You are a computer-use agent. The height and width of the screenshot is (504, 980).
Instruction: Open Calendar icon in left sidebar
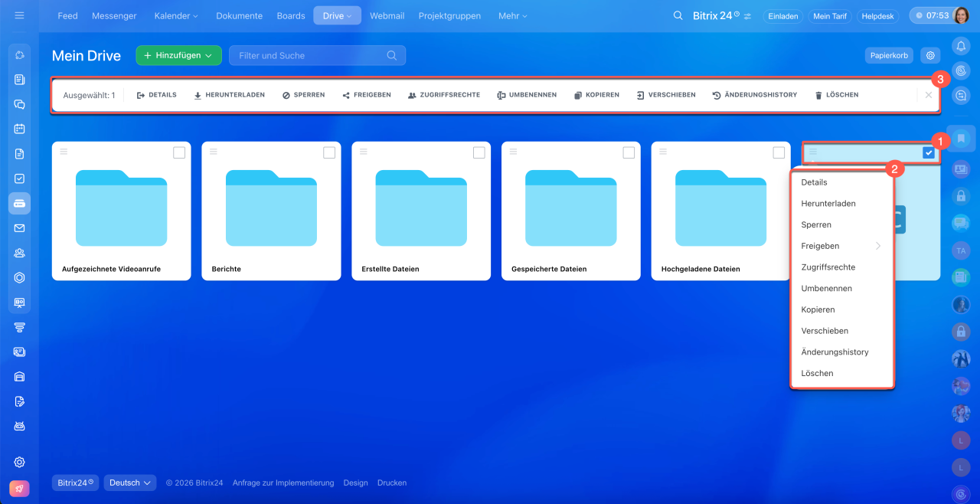pos(20,129)
